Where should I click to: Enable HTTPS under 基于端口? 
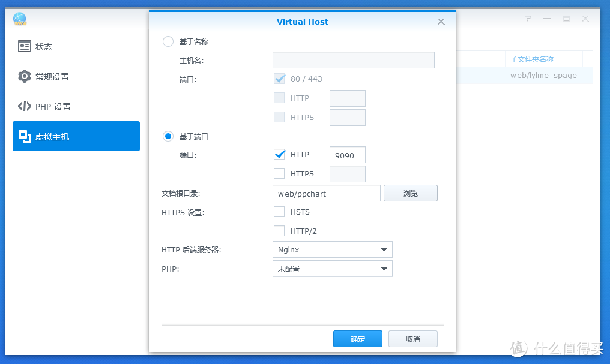[279, 173]
